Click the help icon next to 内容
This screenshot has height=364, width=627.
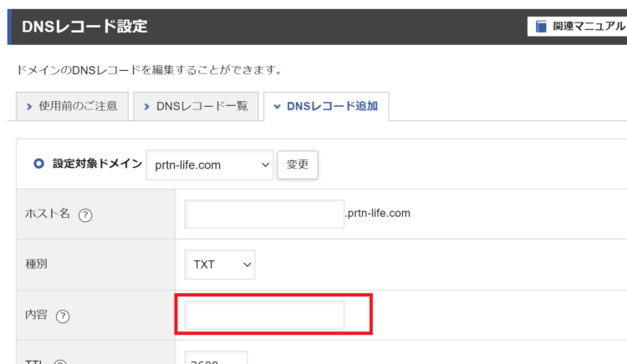[63, 316]
